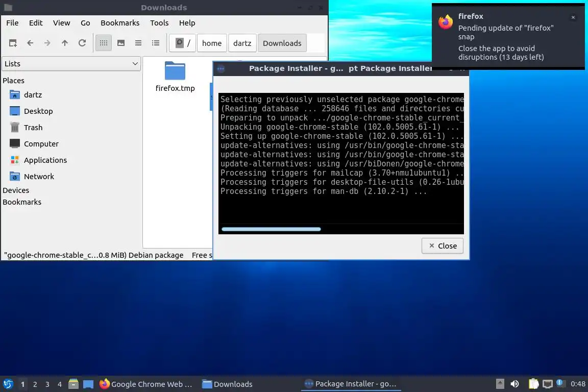The width and height of the screenshot is (588, 392).
Task: Open the Help menu
Action: point(187,23)
